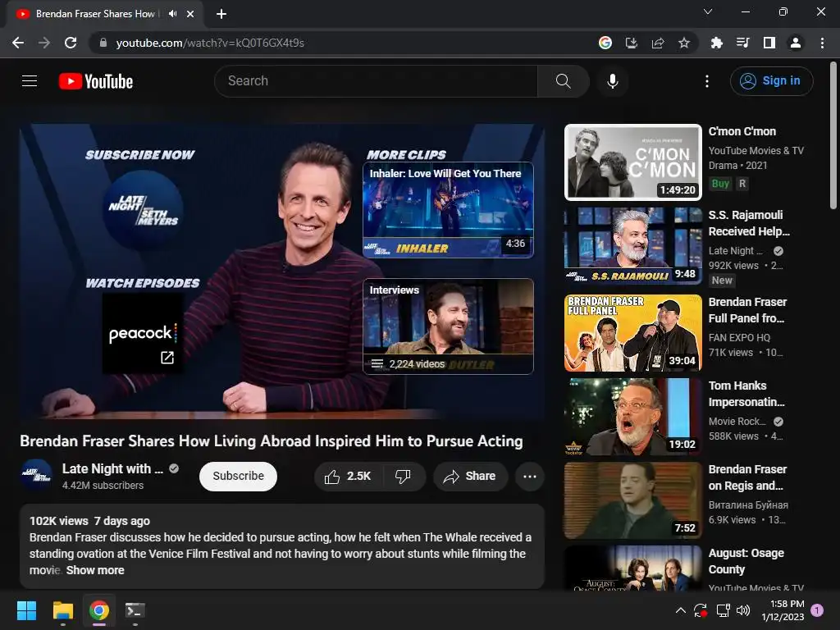This screenshot has height=630, width=840.
Task: Open clock and date 1:58 PM
Action: pyautogui.click(x=783, y=610)
